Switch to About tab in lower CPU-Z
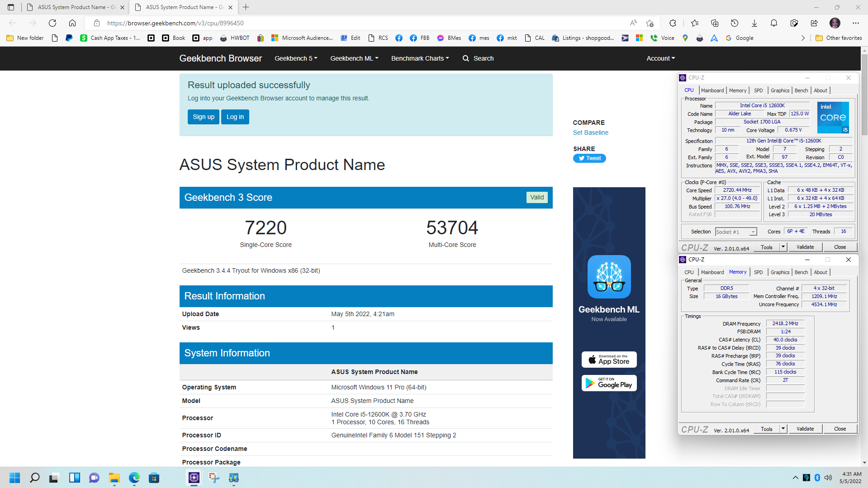This screenshot has width=868, height=488. click(821, 272)
